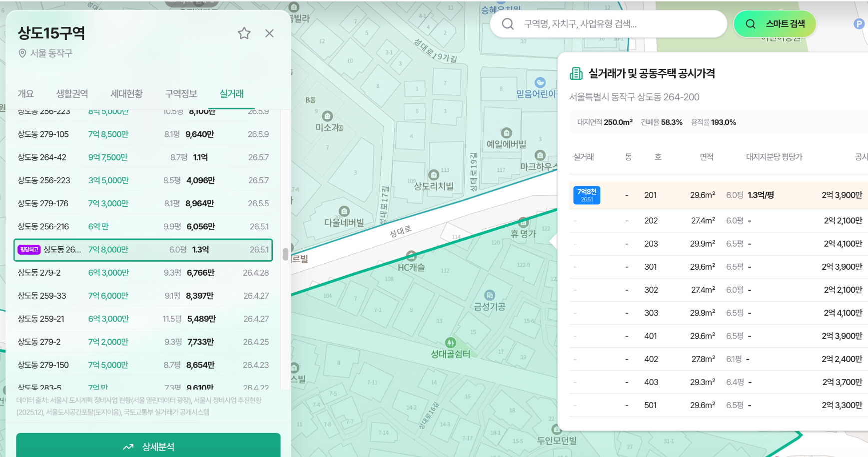Click the building icon beside 실거래가 및 공동주택 공시가격
The image size is (868, 457).
click(576, 74)
